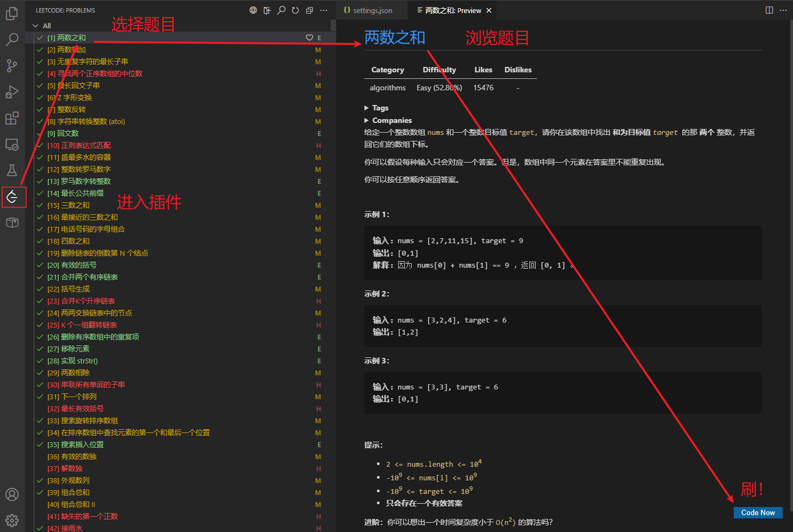
Task: Open the Testing flask view
Action: [12, 170]
